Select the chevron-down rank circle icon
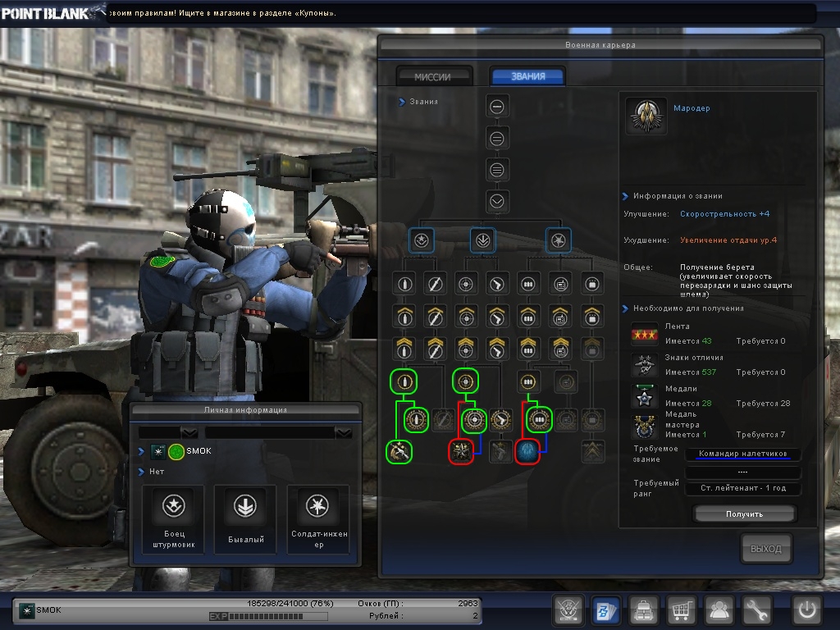Screen dimensions: 840x630 click(496, 202)
